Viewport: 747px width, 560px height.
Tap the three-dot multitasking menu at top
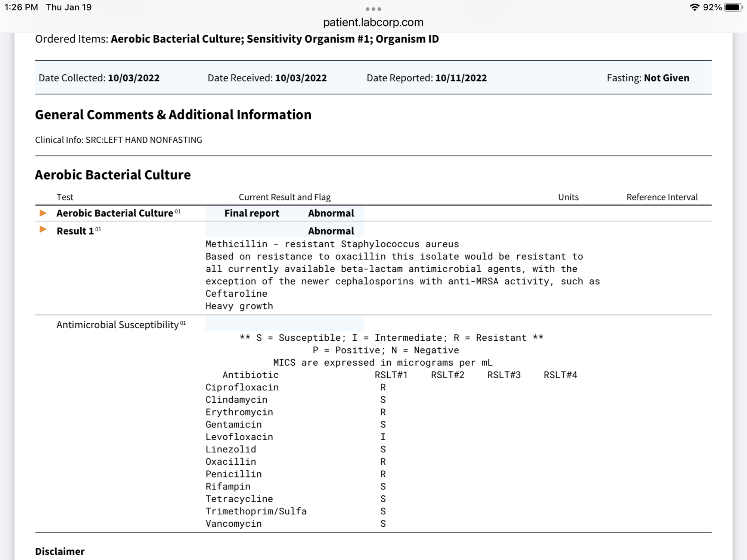coord(373,9)
